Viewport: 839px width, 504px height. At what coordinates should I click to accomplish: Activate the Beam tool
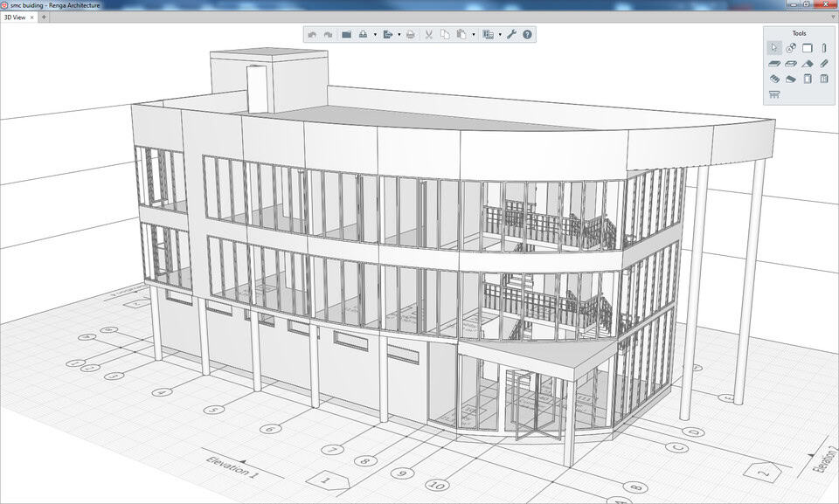click(x=824, y=64)
